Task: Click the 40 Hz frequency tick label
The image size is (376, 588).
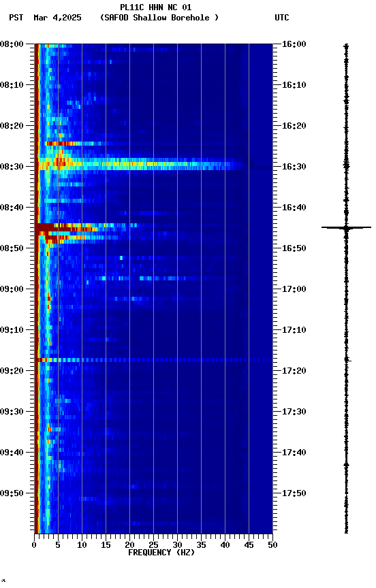Action: coord(225,545)
